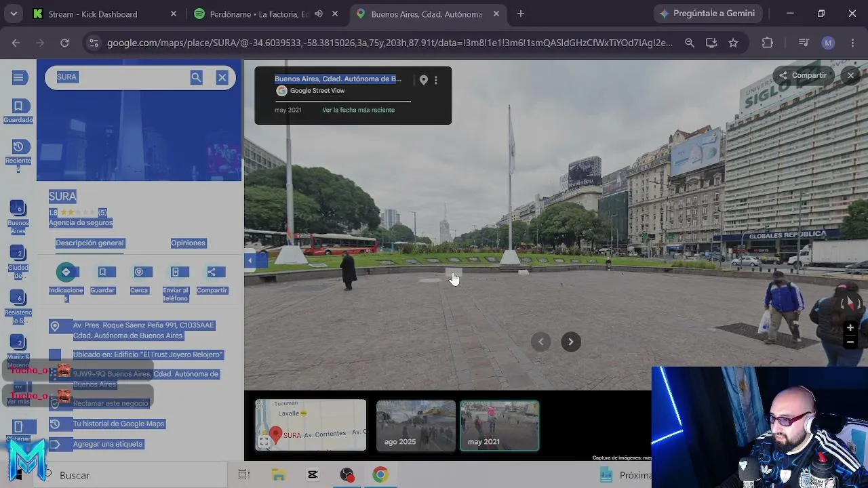Click the site info icon beside the URL

pos(94,43)
